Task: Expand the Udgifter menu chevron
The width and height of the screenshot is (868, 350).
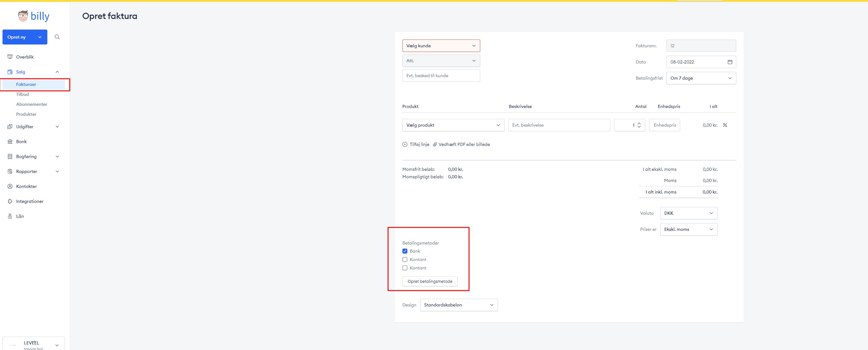Action: [57, 127]
